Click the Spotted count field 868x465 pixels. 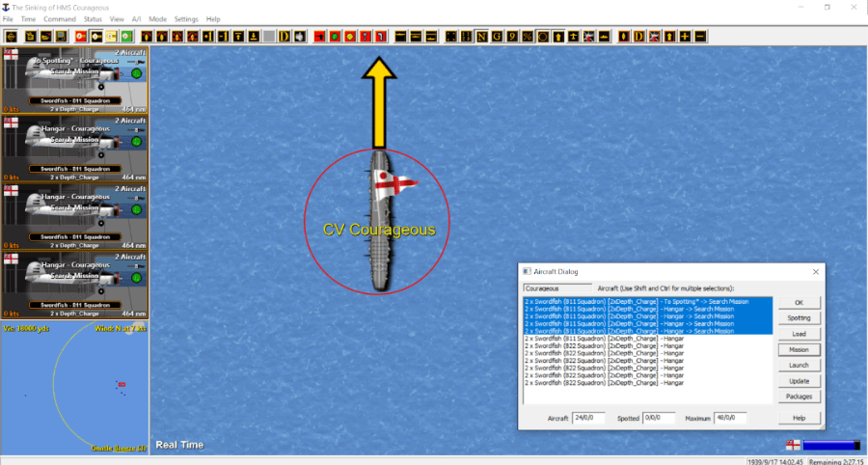coord(659,418)
